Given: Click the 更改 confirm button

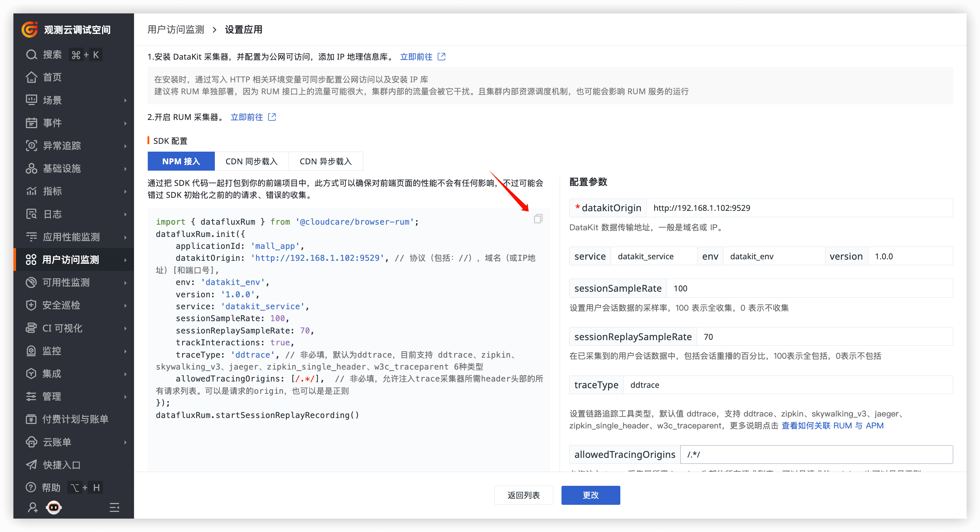Looking at the screenshot, I should (x=590, y=495).
